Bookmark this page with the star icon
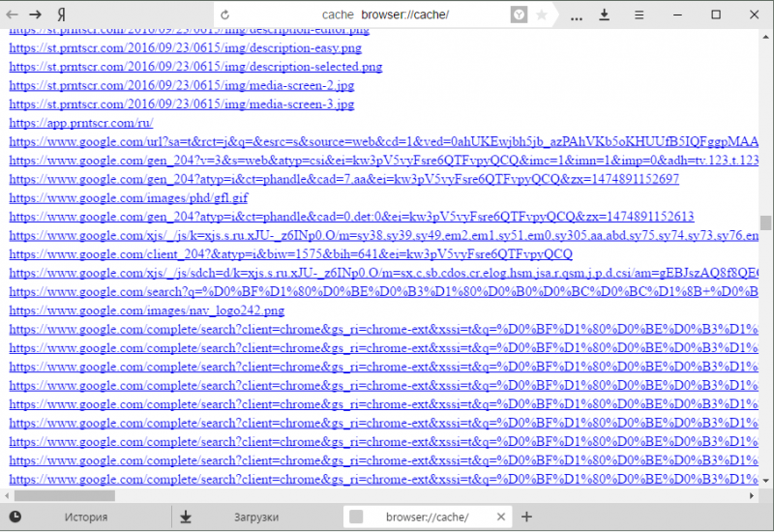774x532 pixels. point(542,15)
